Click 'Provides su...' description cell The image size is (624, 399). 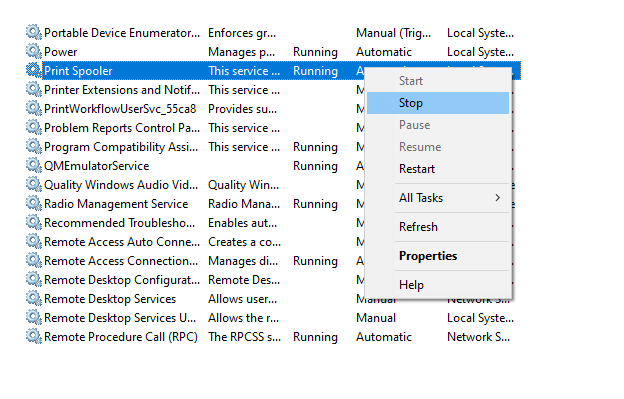(x=242, y=109)
